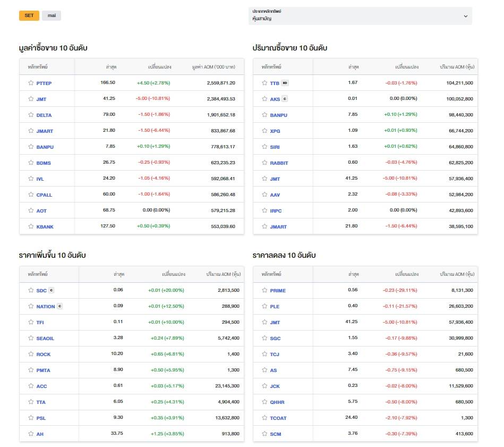Click the ราคาลดลง 10 อันดับ heading
This screenshot has height=447, width=504.
pyautogui.click(x=284, y=255)
